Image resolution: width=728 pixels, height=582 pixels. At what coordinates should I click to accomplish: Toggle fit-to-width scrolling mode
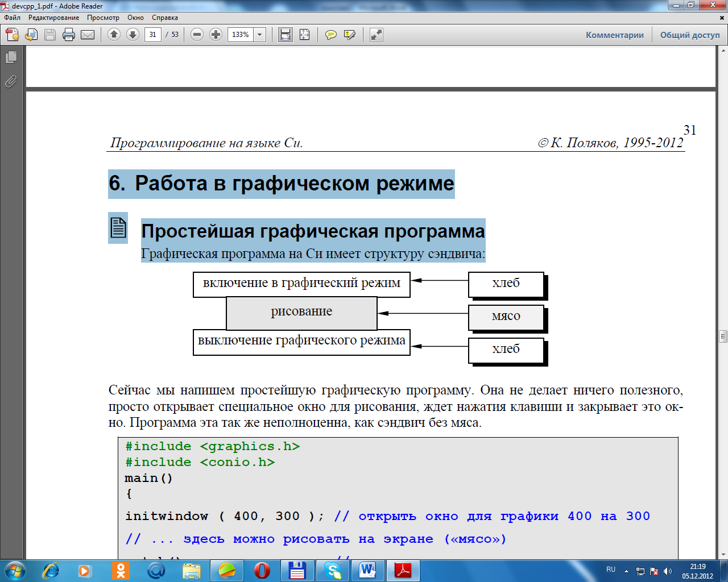(286, 35)
